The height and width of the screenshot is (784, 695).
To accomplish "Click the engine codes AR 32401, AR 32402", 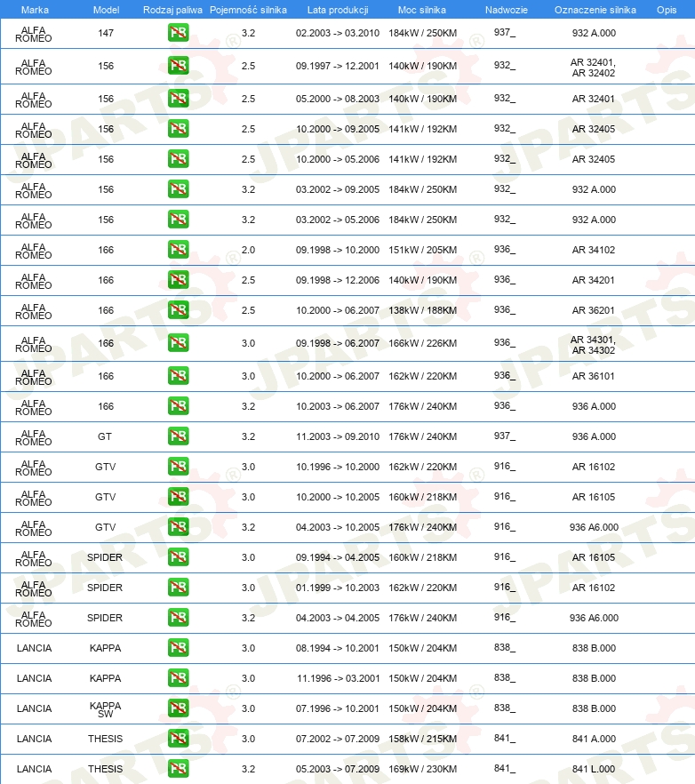I will pyautogui.click(x=594, y=68).
